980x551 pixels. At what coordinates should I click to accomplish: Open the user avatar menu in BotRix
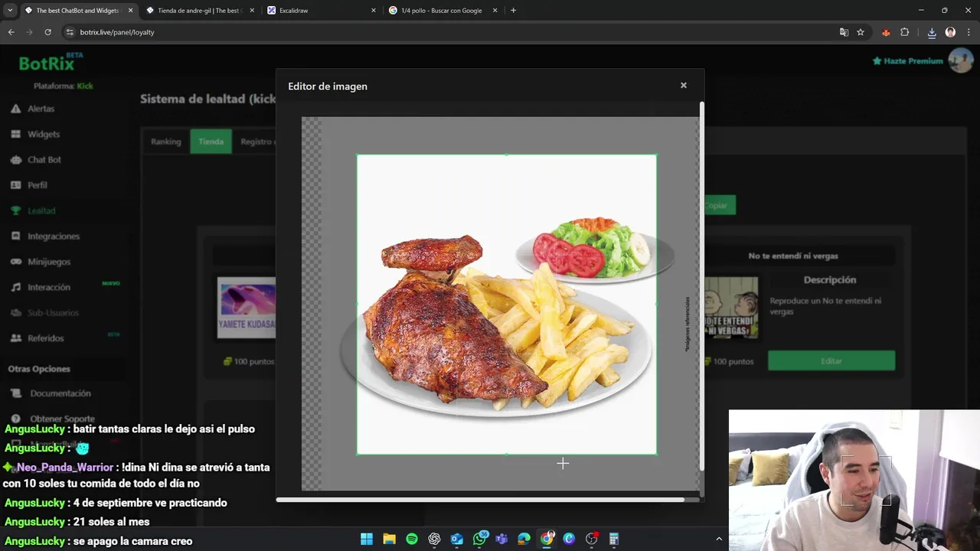tap(960, 60)
